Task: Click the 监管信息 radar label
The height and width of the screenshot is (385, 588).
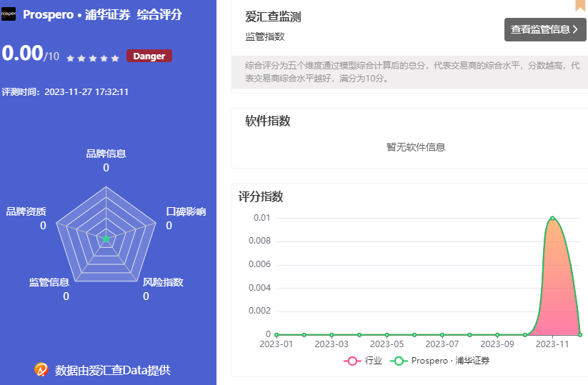Action: coord(49,282)
